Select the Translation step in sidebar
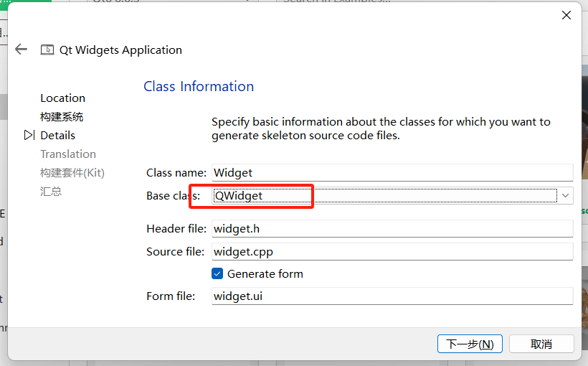 (68, 154)
